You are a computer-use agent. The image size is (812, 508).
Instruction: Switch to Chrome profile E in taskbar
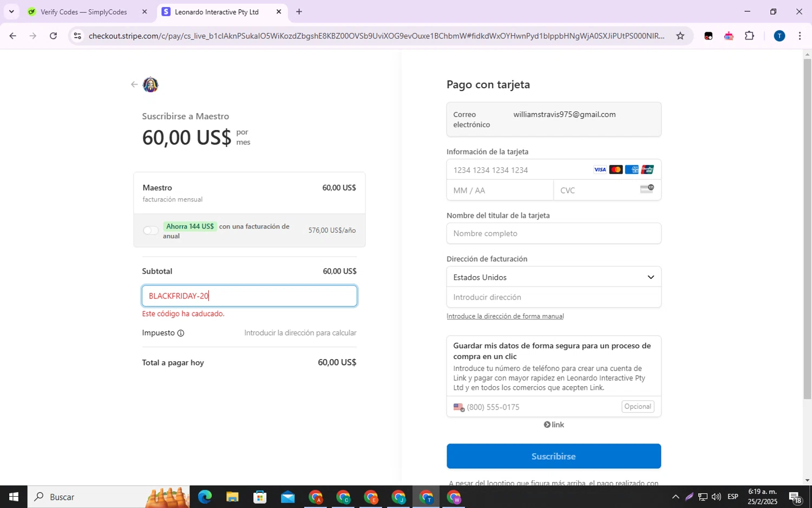click(371, 497)
